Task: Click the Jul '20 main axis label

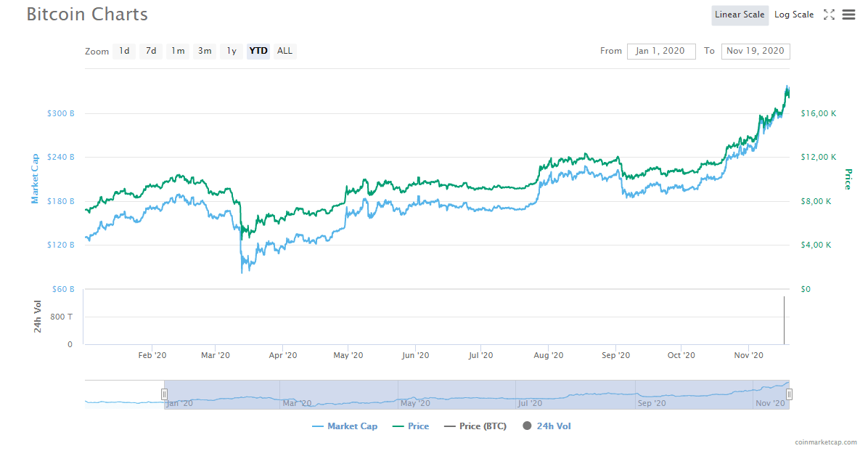Action: pyautogui.click(x=480, y=355)
